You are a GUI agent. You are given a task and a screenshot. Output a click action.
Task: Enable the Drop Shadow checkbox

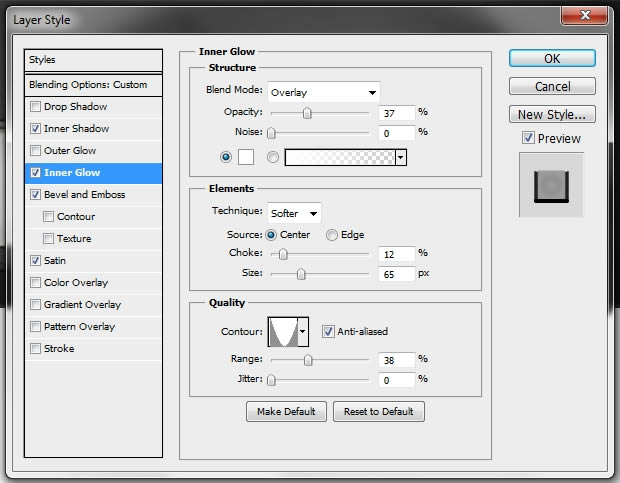click(x=36, y=107)
